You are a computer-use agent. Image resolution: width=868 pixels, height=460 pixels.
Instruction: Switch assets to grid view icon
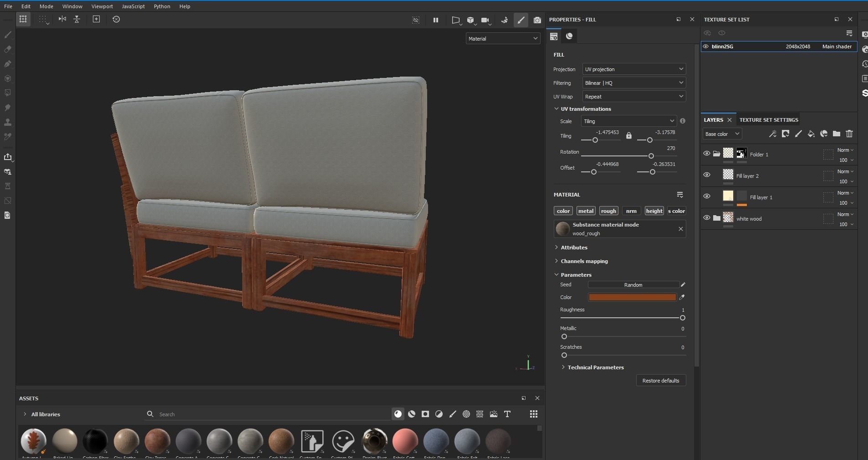pos(534,414)
